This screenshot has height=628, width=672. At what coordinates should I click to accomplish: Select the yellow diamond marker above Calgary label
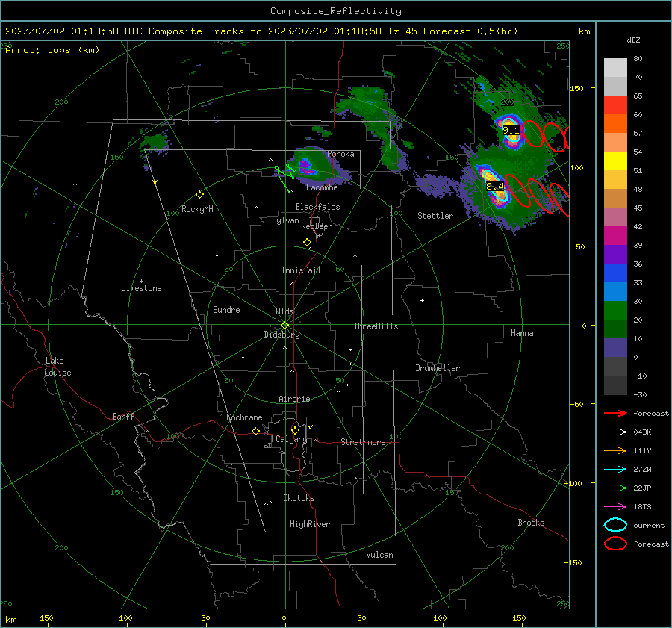295,430
